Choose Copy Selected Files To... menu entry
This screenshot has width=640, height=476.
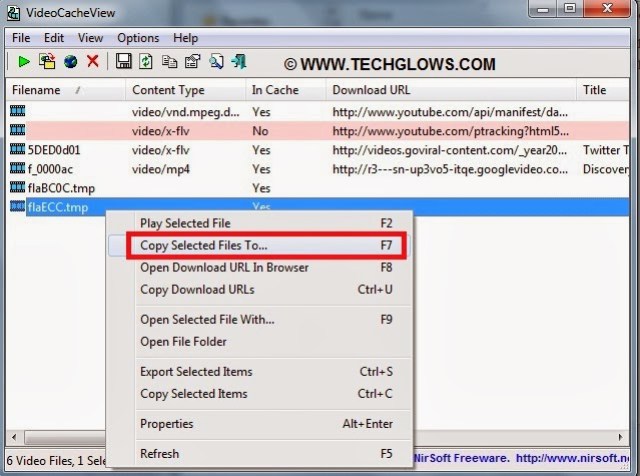261,245
